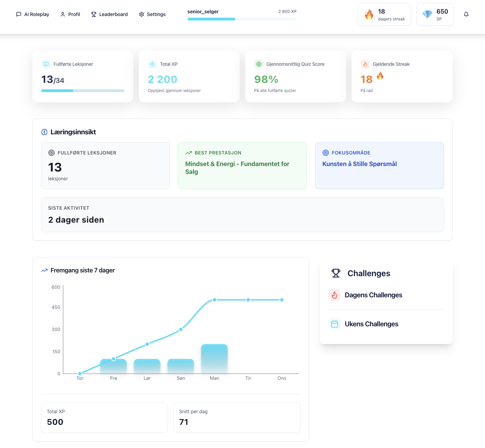Viewport: 485px width, 448px height.
Task: Click the flame icon for Dagens Challenges
Action: point(335,295)
